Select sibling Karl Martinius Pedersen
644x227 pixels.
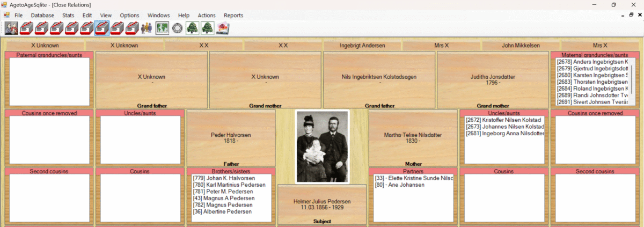(229, 185)
